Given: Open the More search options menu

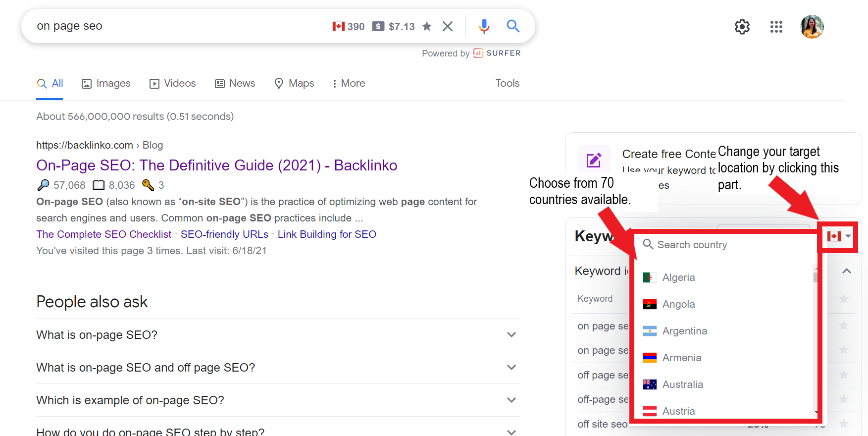Looking at the screenshot, I should pyautogui.click(x=349, y=83).
